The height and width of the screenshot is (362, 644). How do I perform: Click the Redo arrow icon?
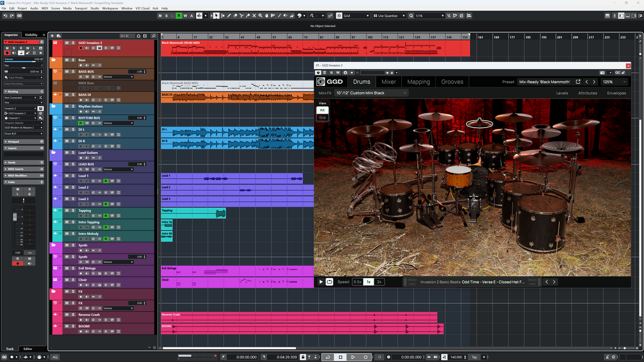[x=12, y=16]
